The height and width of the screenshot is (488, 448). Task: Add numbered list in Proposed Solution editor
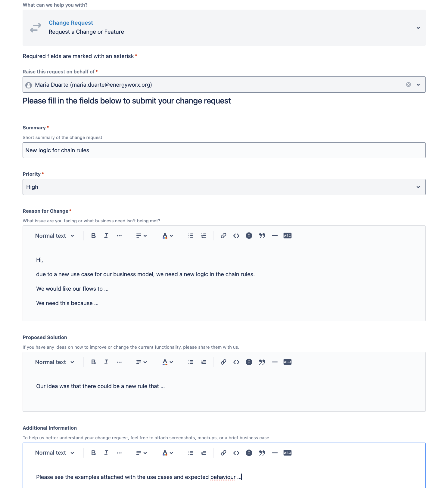[204, 362]
